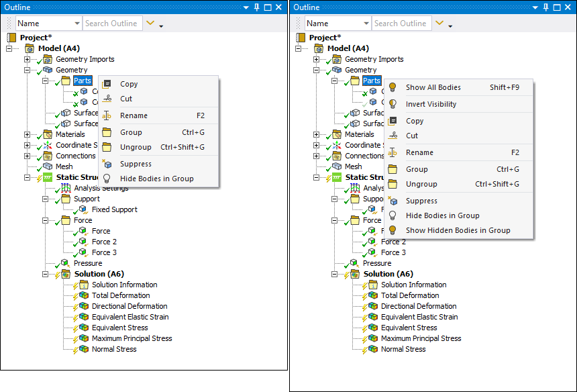Choose Ungroup in the right context menu
Viewport: 577px width, 392px height.
pos(421,184)
